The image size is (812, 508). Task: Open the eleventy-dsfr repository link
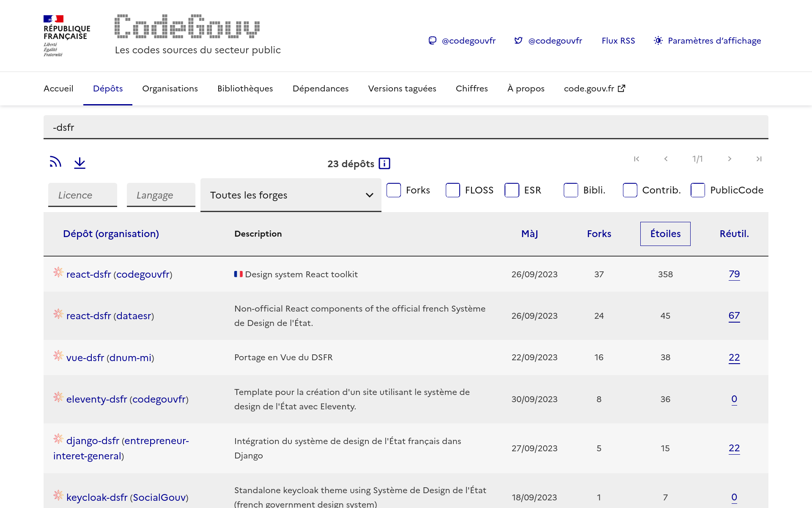(x=96, y=399)
